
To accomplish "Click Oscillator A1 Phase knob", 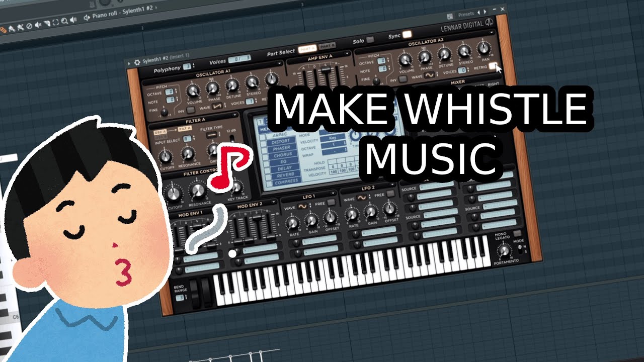I will [x=213, y=87].
